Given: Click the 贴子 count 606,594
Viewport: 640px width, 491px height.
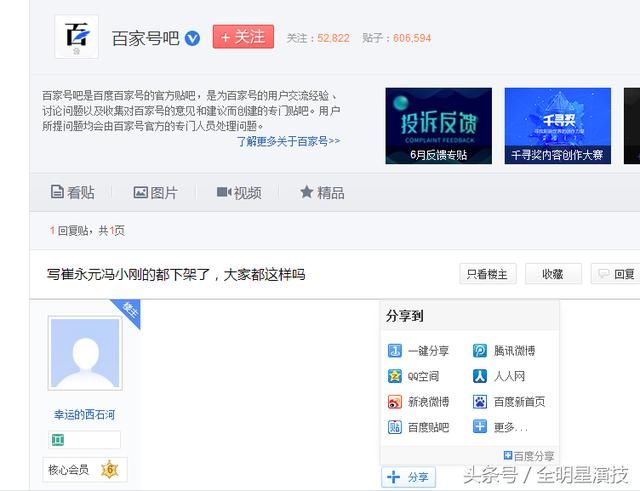Looking at the screenshot, I should click(412, 38).
